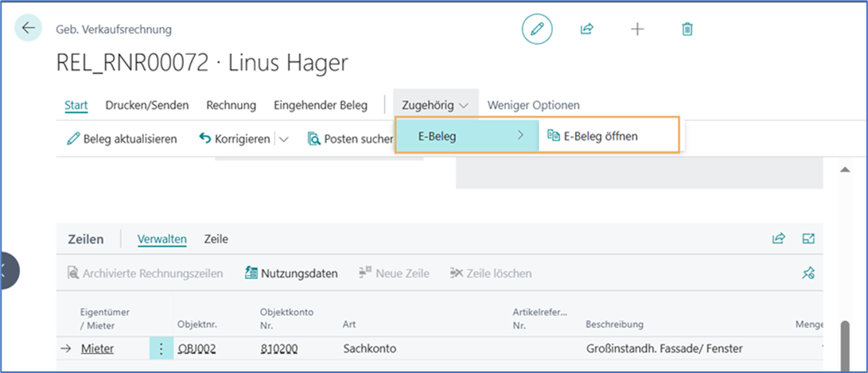
Task: Click Zeile löschen
Action: [491, 274]
